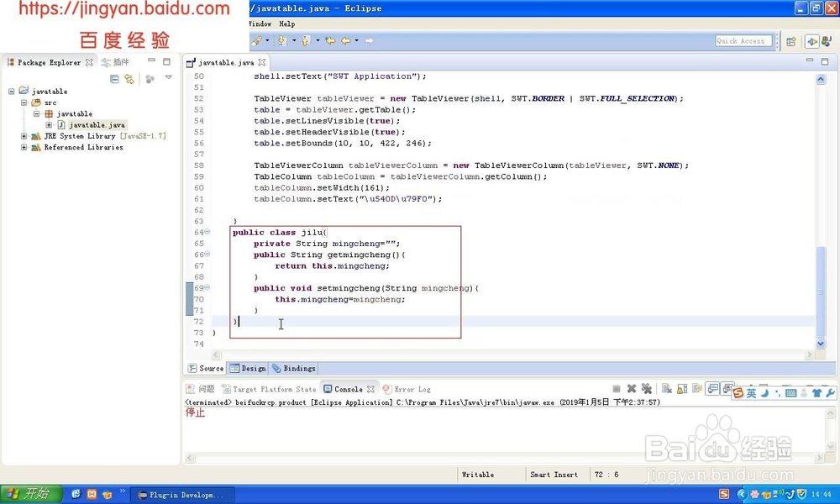Click the Plug-in Development taskbar button
This screenshot has width=840, height=504.
coord(181,495)
